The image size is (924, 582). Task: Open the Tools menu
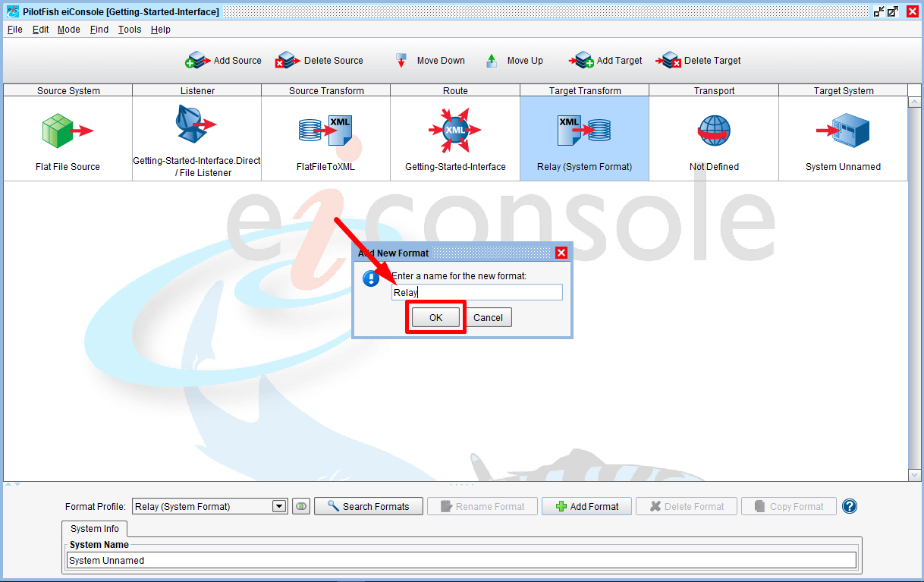pyautogui.click(x=130, y=30)
